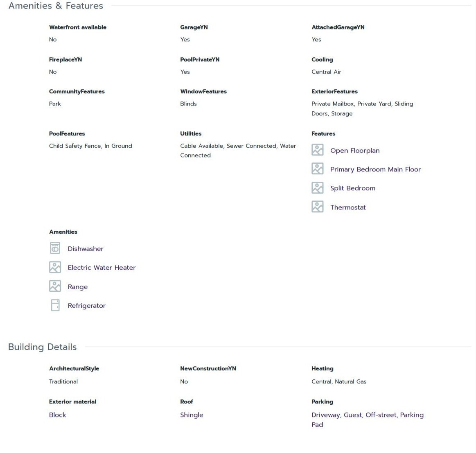Select the Electric Water Heater link

pyautogui.click(x=102, y=268)
